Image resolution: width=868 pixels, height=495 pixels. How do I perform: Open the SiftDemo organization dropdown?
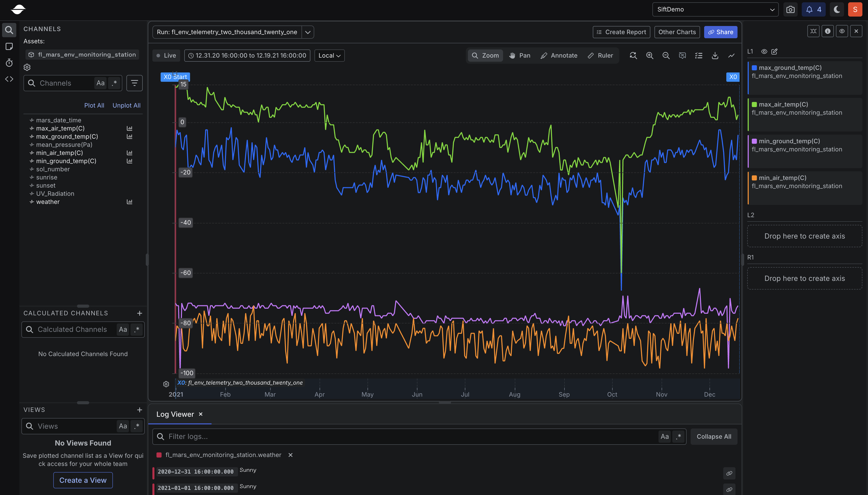click(x=715, y=9)
